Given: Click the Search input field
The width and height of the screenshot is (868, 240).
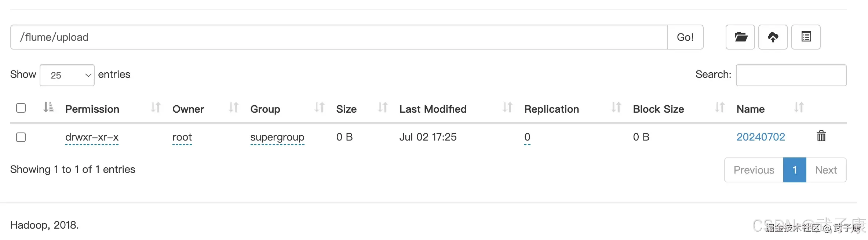Looking at the screenshot, I should coord(791,75).
